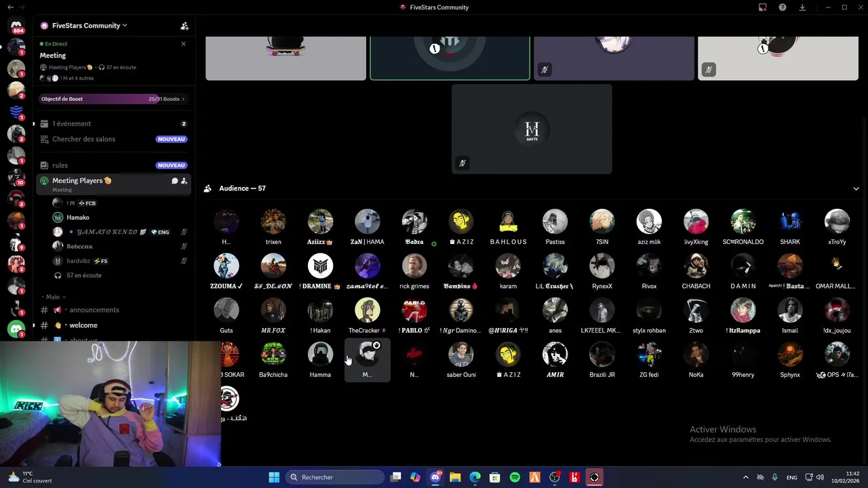Collapse the Audience — 57 section

tap(856, 188)
